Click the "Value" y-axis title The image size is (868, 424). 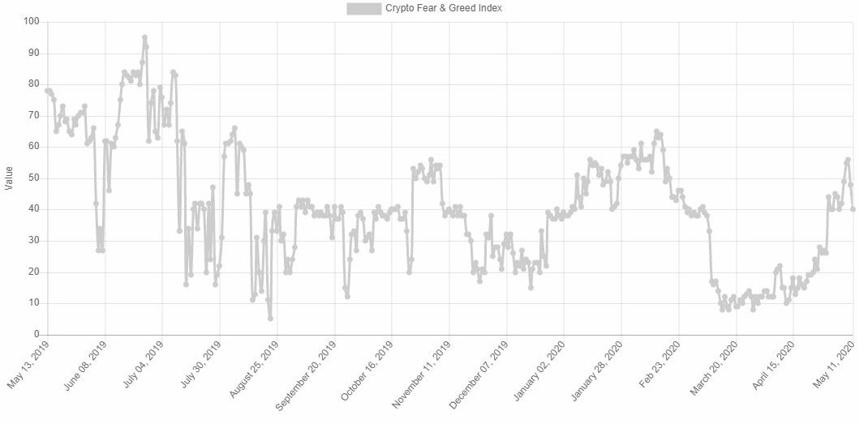point(9,178)
